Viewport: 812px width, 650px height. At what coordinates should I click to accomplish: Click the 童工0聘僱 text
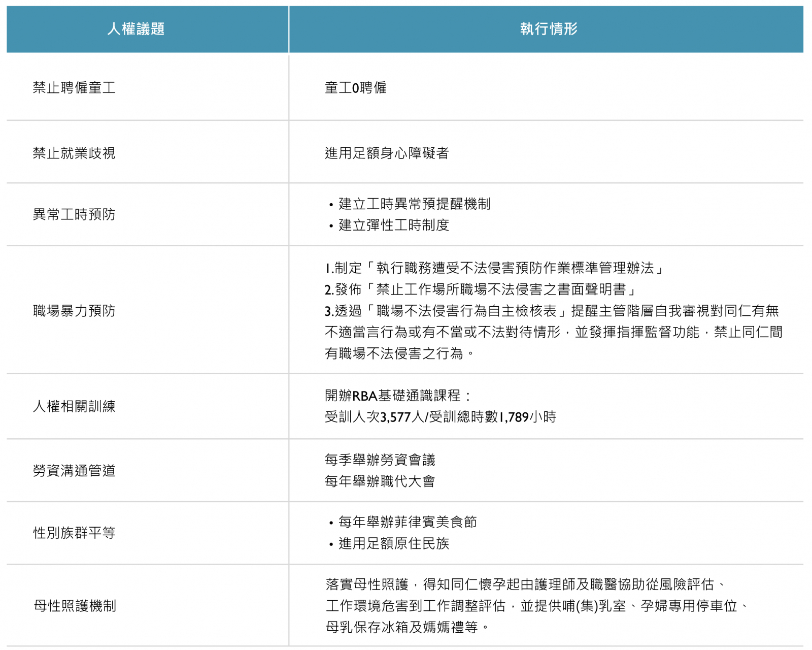pos(355,88)
